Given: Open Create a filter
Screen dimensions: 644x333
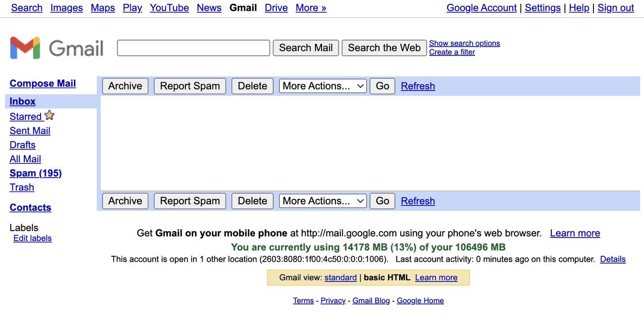Looking at the screenshot, I should click(452, 52).
